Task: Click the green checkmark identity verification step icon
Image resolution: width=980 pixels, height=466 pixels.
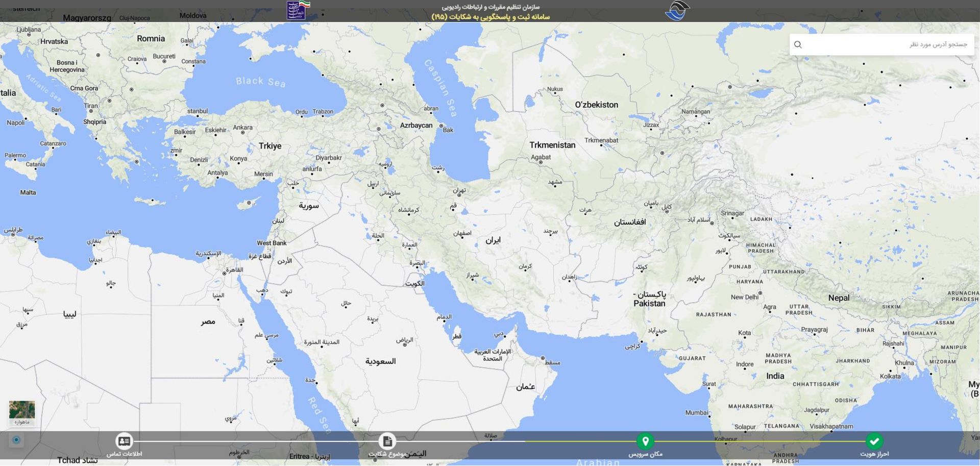Action: pos(874,441)
